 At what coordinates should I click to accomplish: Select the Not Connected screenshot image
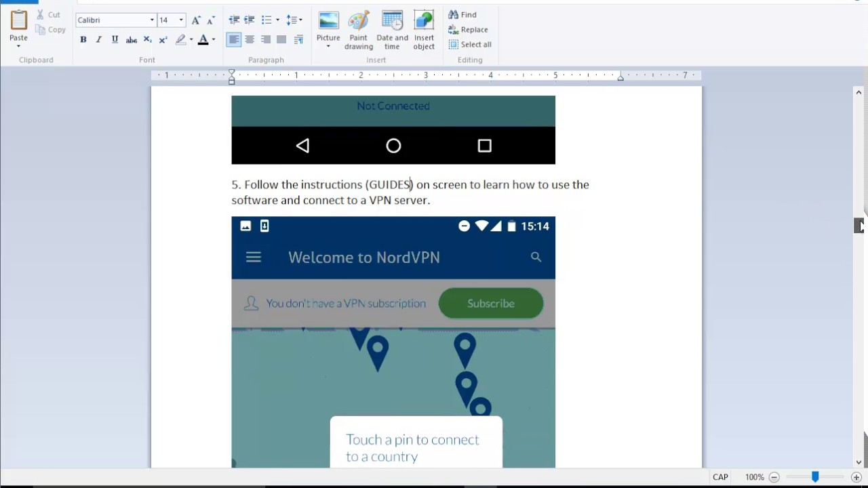coord(393,129)
